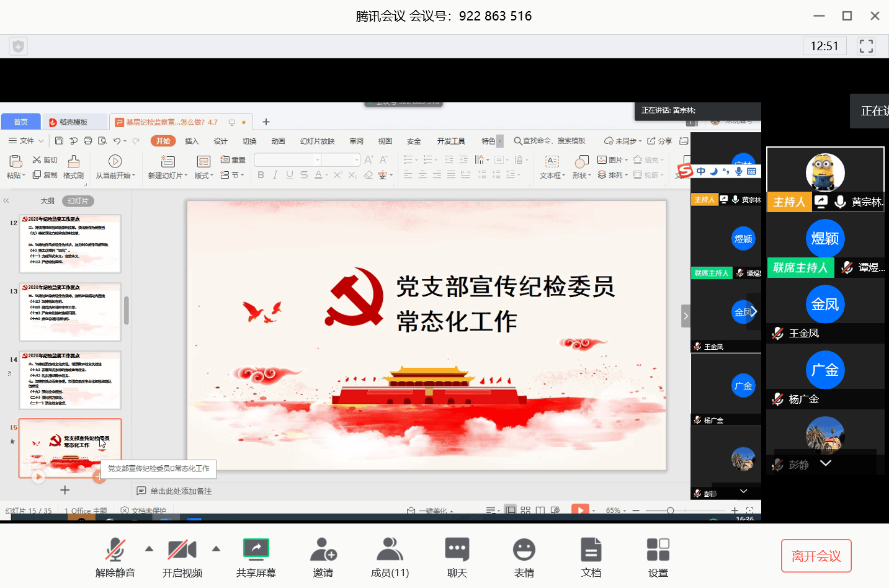The image size is (889, 588).
Task: Open the 文档 documents icon
Action: click(591, 550)
